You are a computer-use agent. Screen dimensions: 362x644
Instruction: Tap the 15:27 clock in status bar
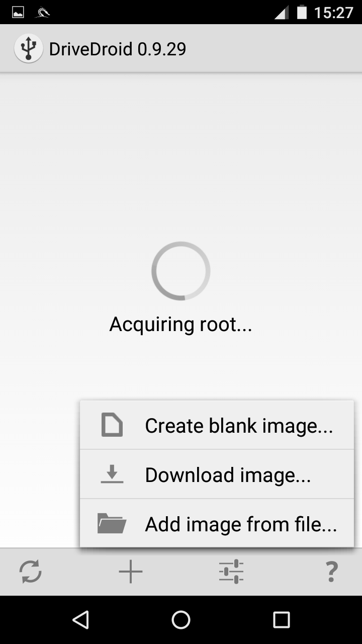[334, 12]
